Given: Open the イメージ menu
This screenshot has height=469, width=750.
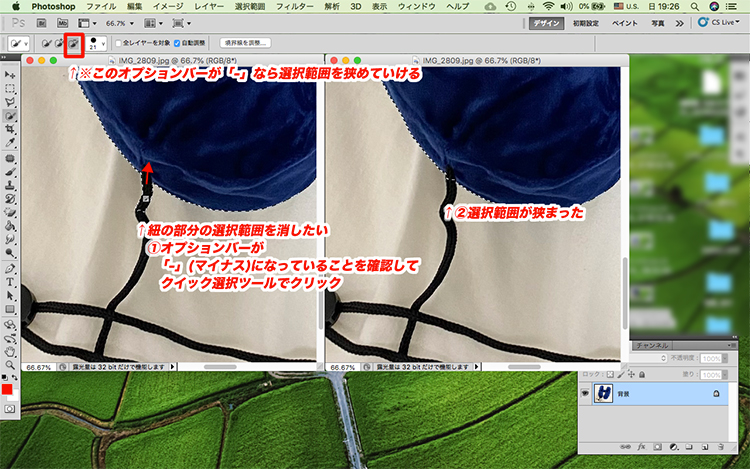Looking at the screenshot, I should tap(168, 7).
